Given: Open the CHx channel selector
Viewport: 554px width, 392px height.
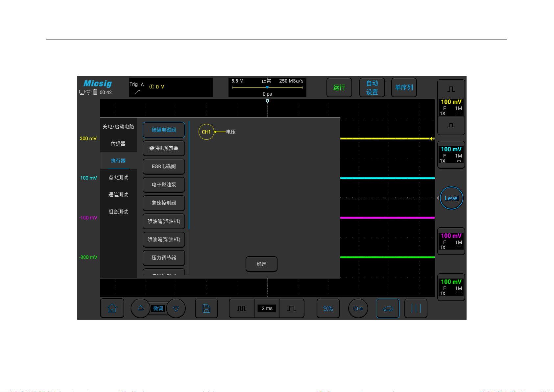Looking at the screenshot, I should pyautogui.click(x=358, y=308).
